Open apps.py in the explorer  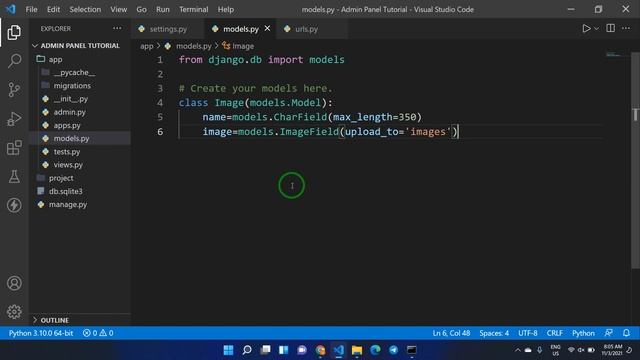pos(80,125)
